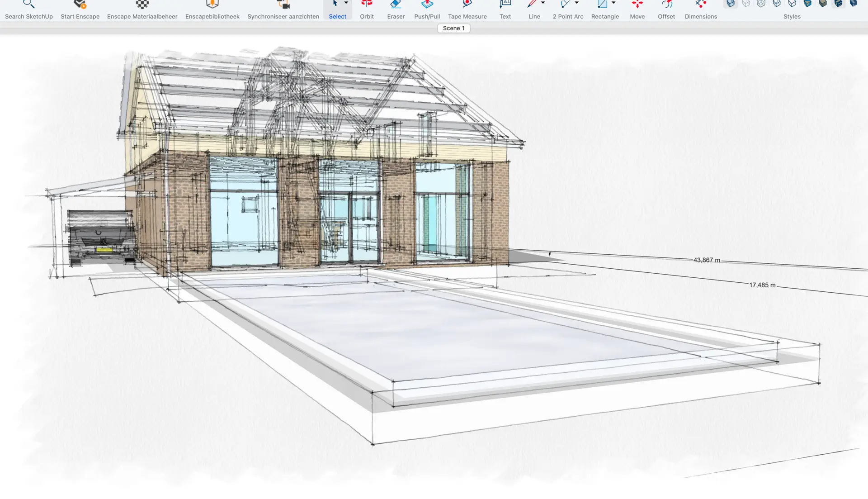Choose the Tape Measure tool
This screenshot has height=499, width=868.
[x=467, y=5]
